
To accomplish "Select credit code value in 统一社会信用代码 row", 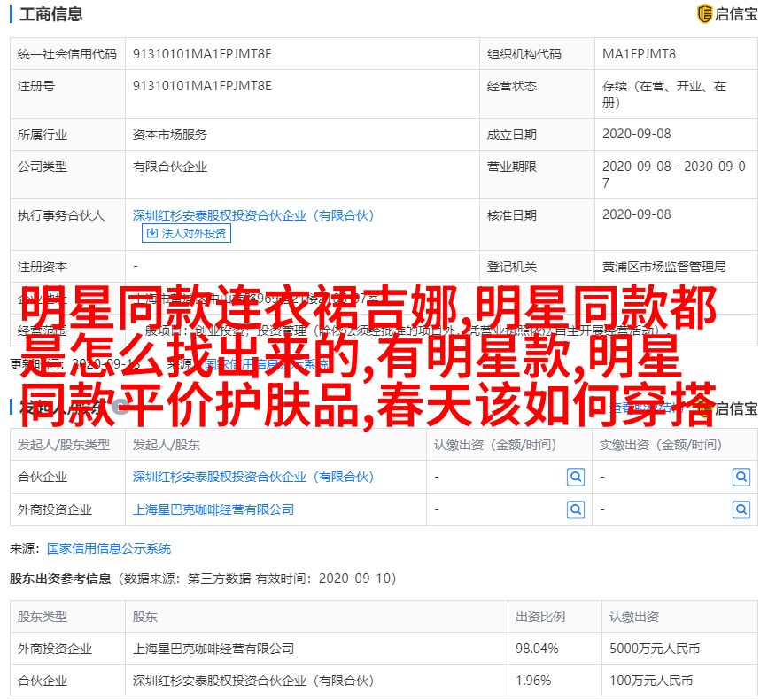I will click(x=202, y=54).
